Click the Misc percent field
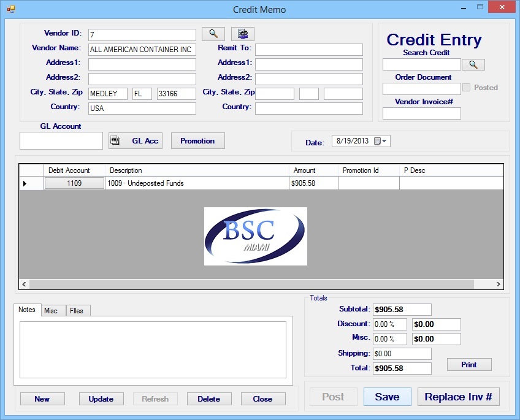Image resolution: width=520 pixels, height=420 pixels. (389, 339)
